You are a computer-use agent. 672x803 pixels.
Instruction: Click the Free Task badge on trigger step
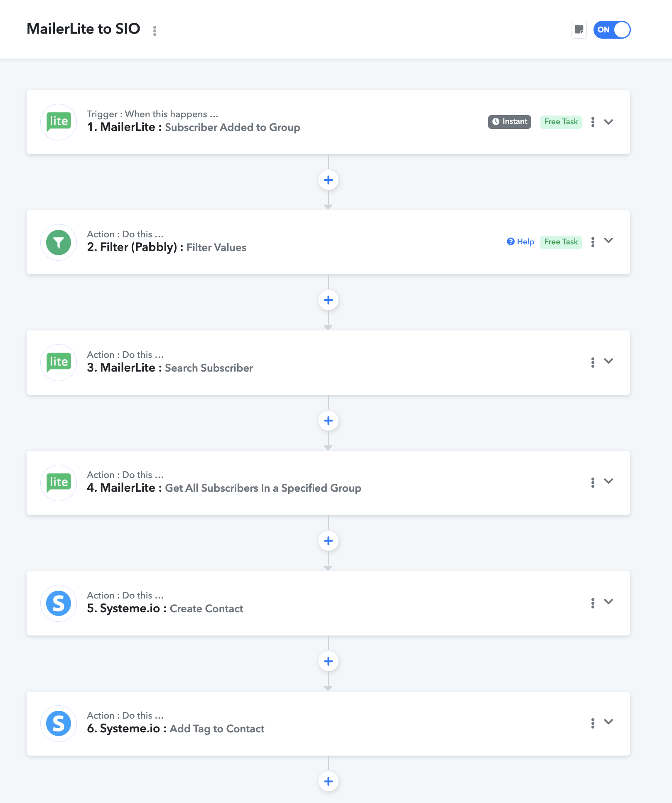(561, 122)
